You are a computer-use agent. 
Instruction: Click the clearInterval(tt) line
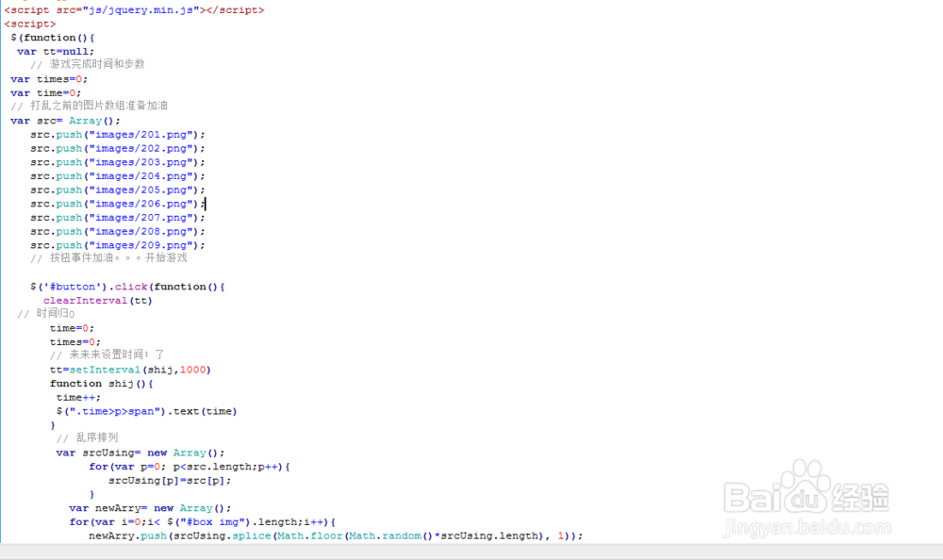point(97,301)
